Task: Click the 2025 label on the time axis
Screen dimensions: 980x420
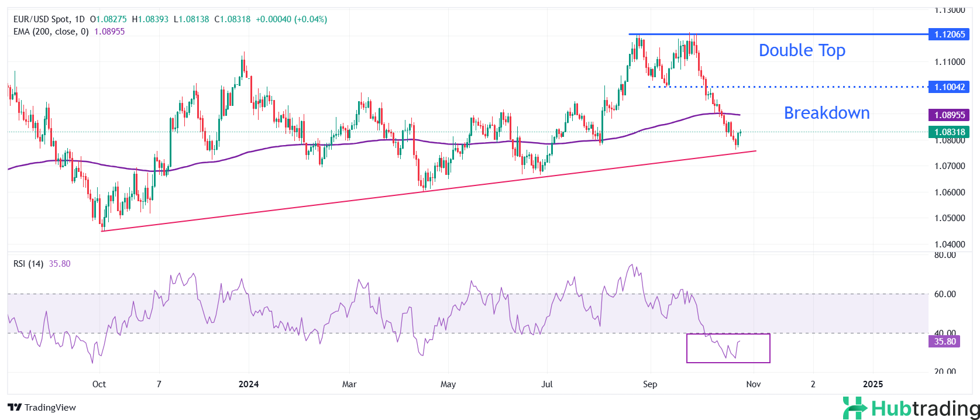Action: tap(873, 384)
